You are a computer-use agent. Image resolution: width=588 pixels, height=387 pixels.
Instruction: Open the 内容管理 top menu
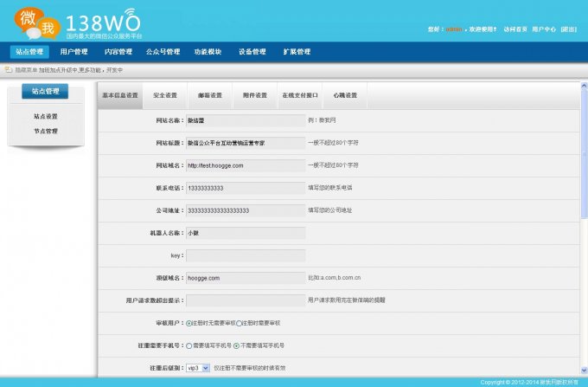tap(118, 52)
